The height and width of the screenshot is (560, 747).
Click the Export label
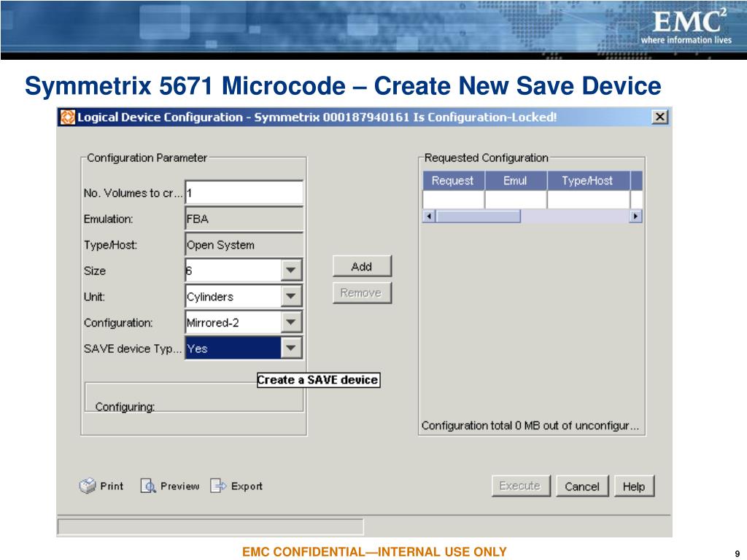(x=247, y=486)
